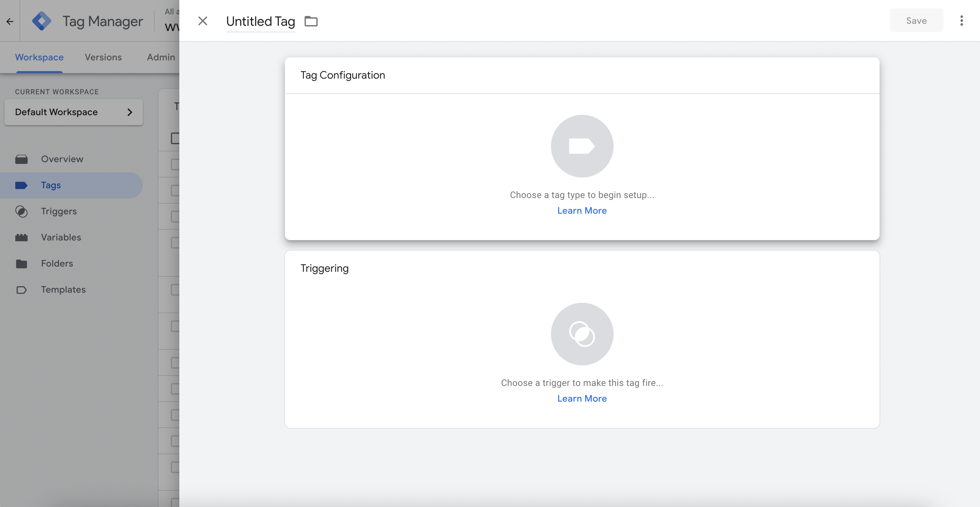980x507 pixels.
Task: Click the Triggering circle icon
Action: [582, 334]
